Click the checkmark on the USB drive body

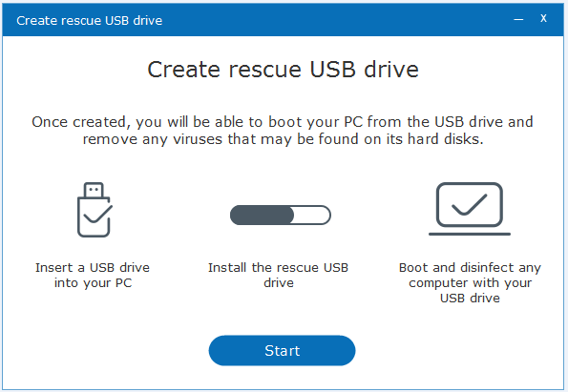[97, 214]
